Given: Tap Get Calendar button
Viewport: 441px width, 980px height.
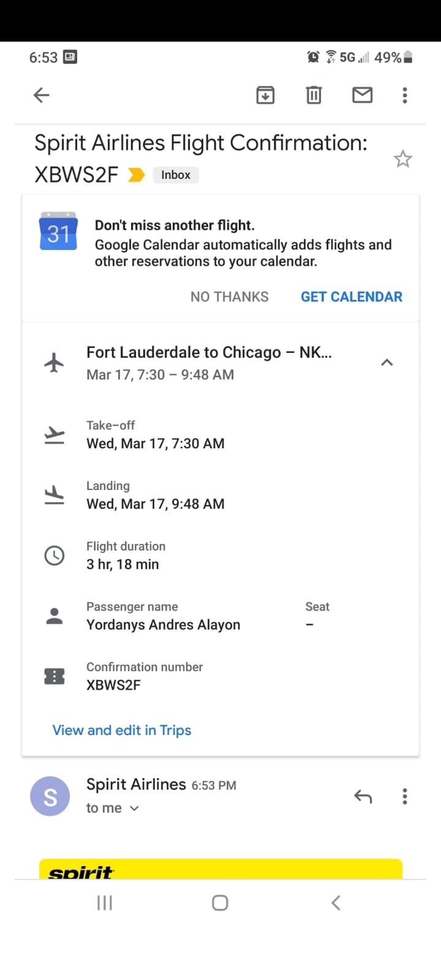Looking at the screenshot, I should 351,297.
